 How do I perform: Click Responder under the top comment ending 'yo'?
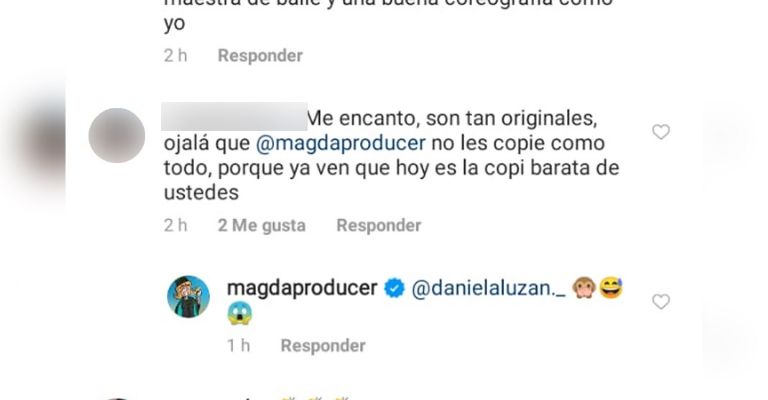[x=260, y=55]
